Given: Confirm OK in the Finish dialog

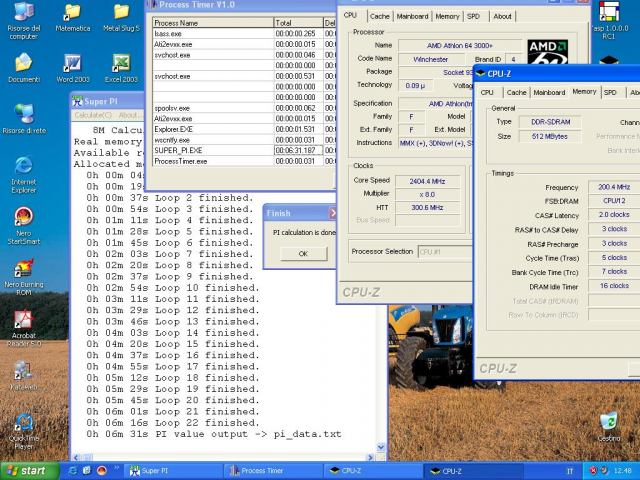Looking at the screenshot, I should tap(303, 253).
